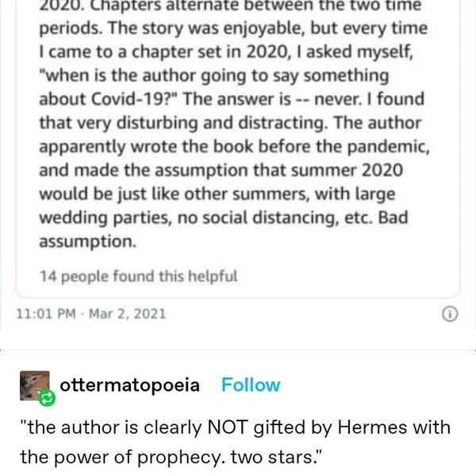Viewport: 476px width, 476px height.
Task: Open the ottermatopoeia username link
Action: tap(135, 386)
